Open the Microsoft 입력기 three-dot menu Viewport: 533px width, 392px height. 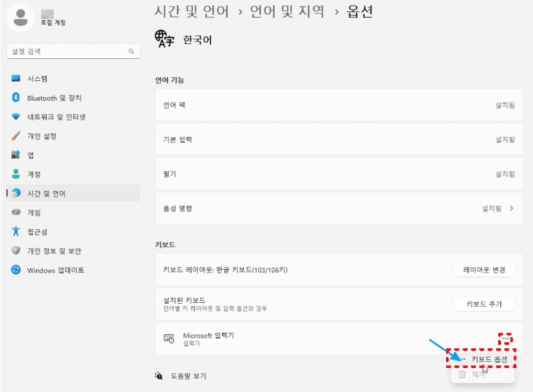pos(506,338)
